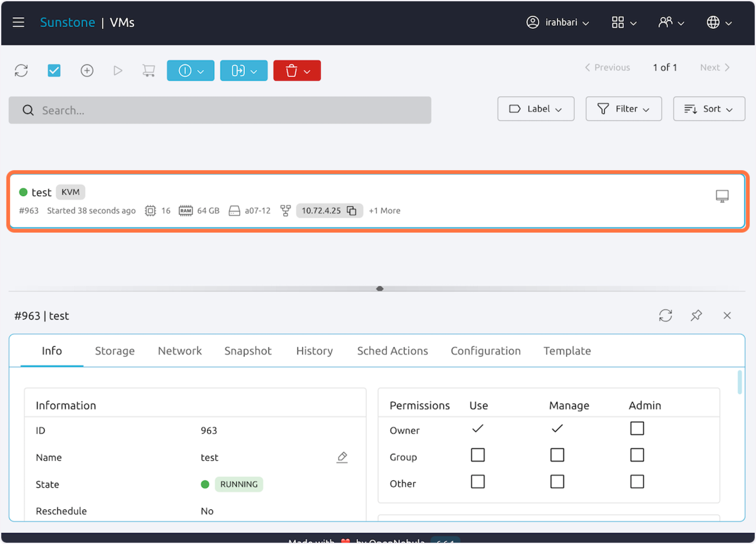This screenshot has height=544, width=756.
Task: Toggle Owner Use permission
Action: coord(478,429)
